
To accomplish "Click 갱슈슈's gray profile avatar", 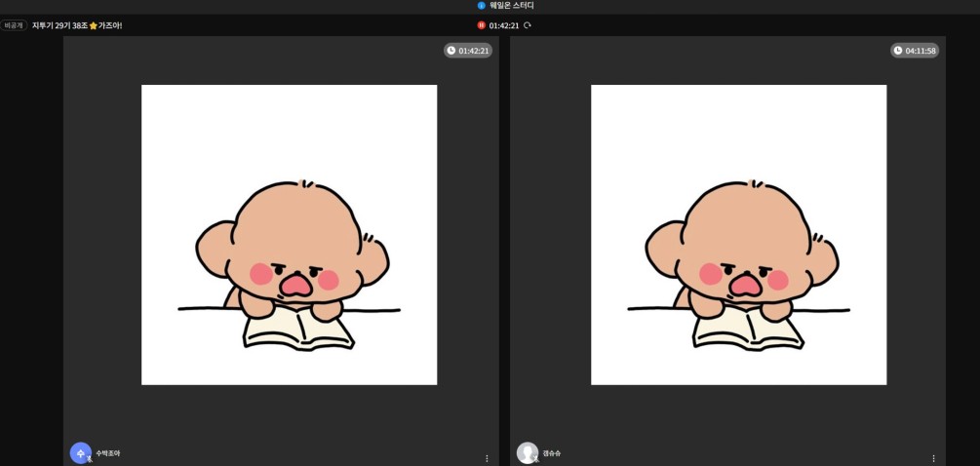I will tap(528, 453).
